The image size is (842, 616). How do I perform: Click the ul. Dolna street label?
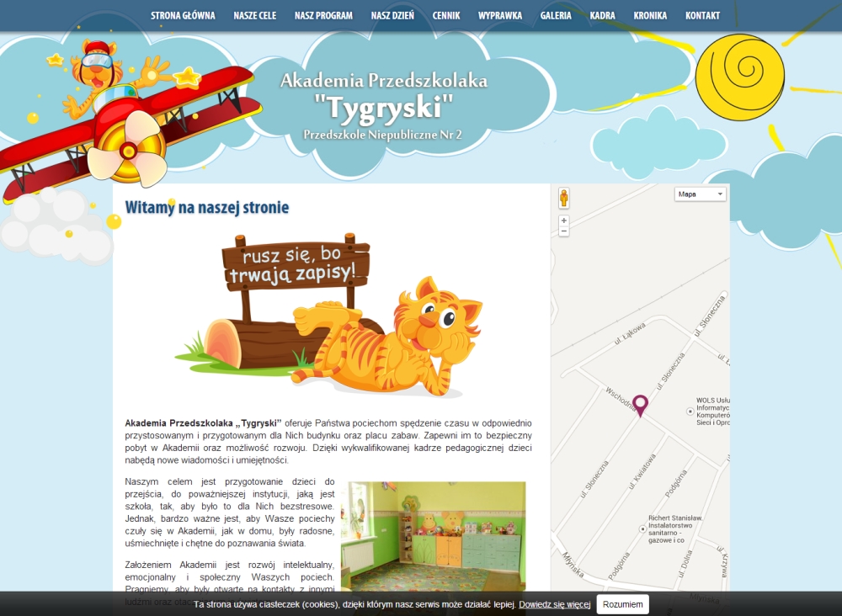685,564
